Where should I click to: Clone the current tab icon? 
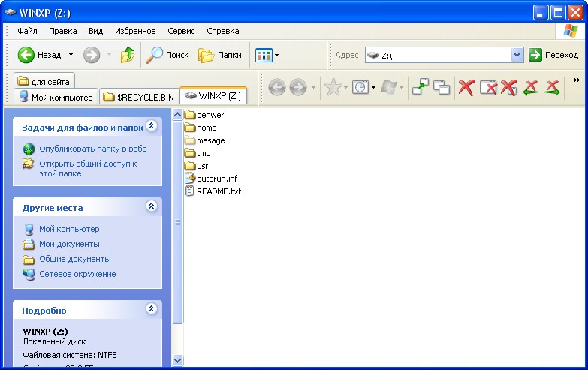[442, 87]
